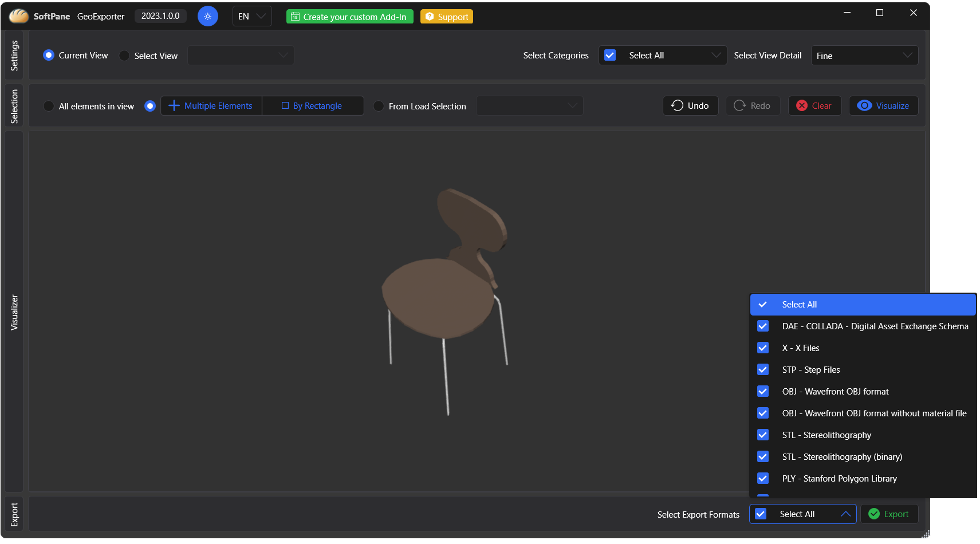980x544 pixels.
Task: Click the Clear button label
Action: [x=821, y=106]
